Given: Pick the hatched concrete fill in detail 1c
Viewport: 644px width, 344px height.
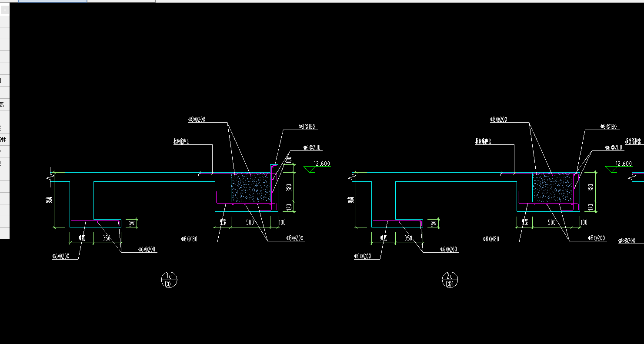Looking at the screenshot, I should (250, 187).
